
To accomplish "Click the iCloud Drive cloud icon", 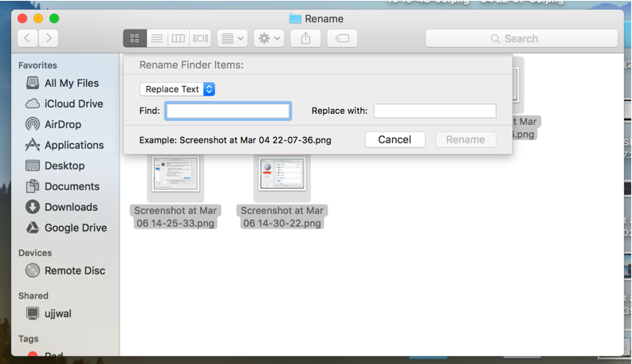I will pyautogui.click(x=33, y=104).
